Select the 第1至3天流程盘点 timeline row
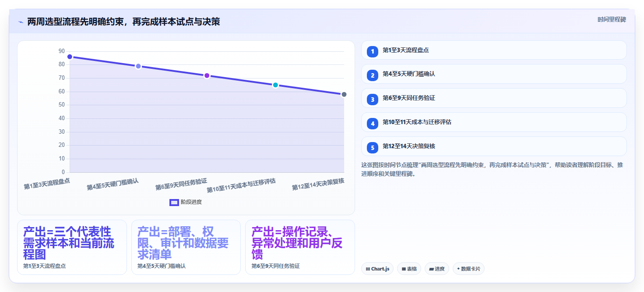Image resolution: width=644 pixels, height=292 pixels. pyautogui.click(x=494, y=50)
